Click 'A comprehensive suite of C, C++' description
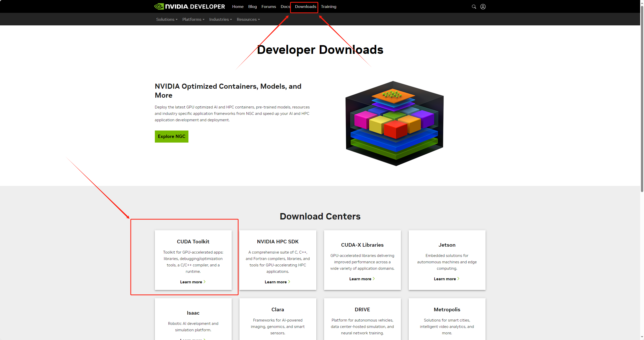Screen dimensions: 644x340 (278, 262)
